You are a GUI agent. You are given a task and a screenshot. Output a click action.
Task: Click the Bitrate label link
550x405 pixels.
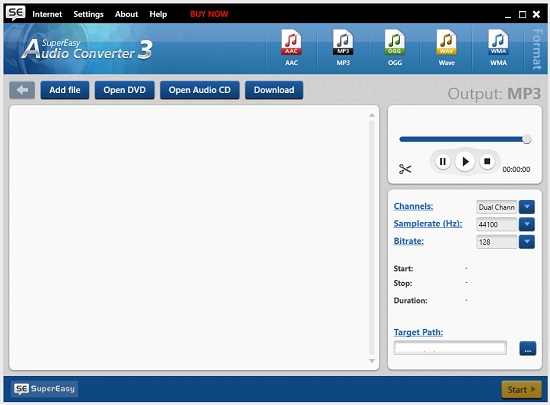tap(409, 241)
